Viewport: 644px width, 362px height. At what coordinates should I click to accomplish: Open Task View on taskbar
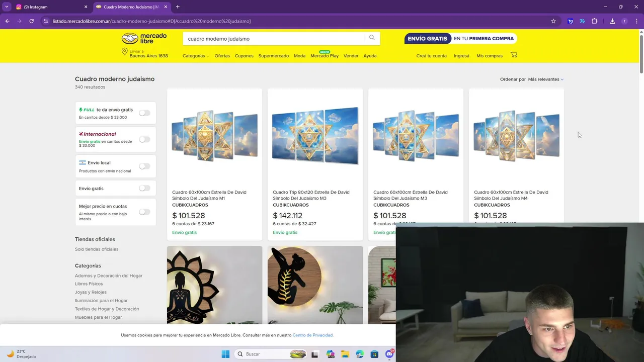tap(314, 354)
